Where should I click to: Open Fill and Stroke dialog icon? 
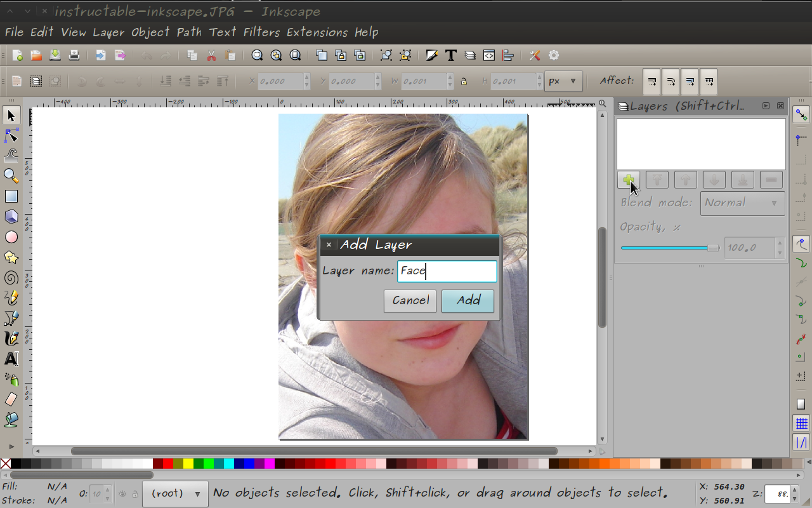point(431,55)
